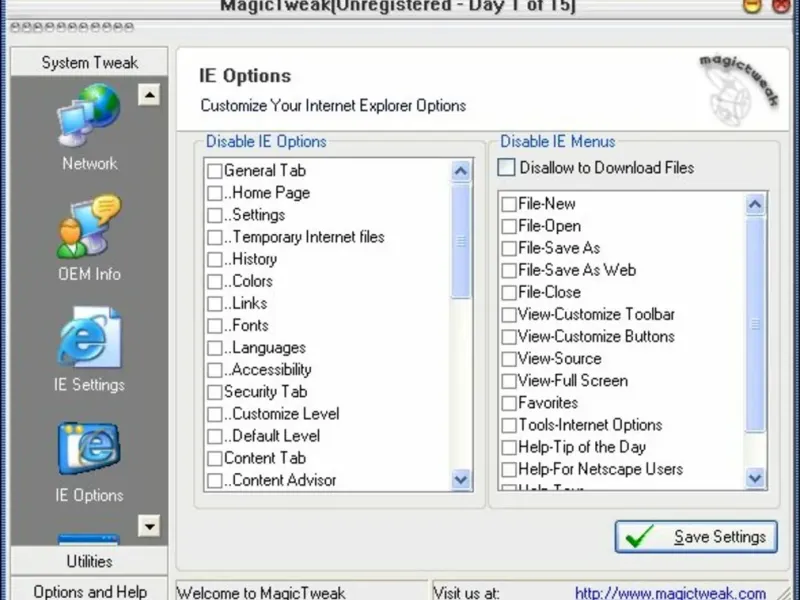Click the green checkmark on Save Settings
Image resolution: width=800 pixels, height=600 pixels.
pyautogui.click(x=639, y=537)
